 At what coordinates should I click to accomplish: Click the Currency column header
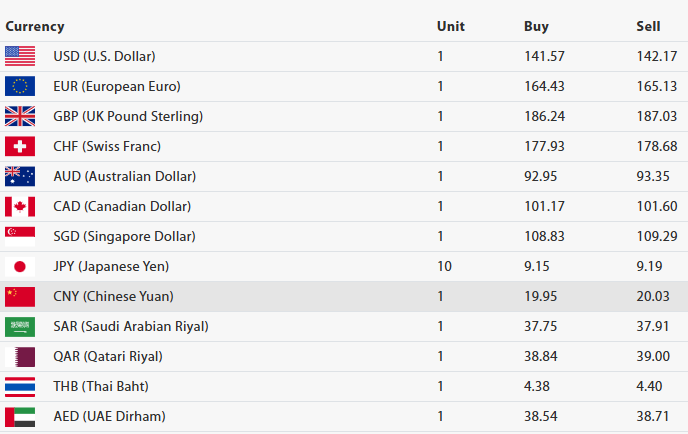[x=35, y=27]
